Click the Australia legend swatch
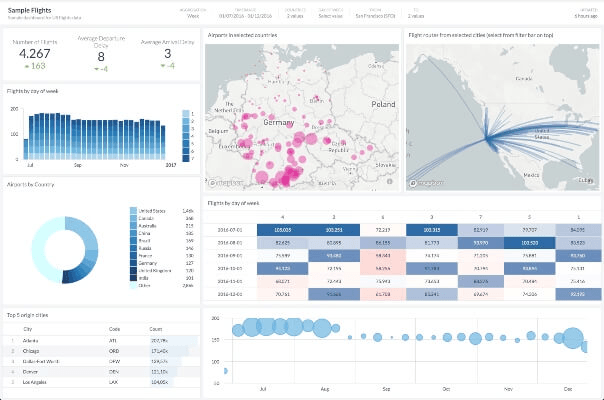Image resolution: width=604 pixels, height=400 pixels. click(x=133, y=226)
